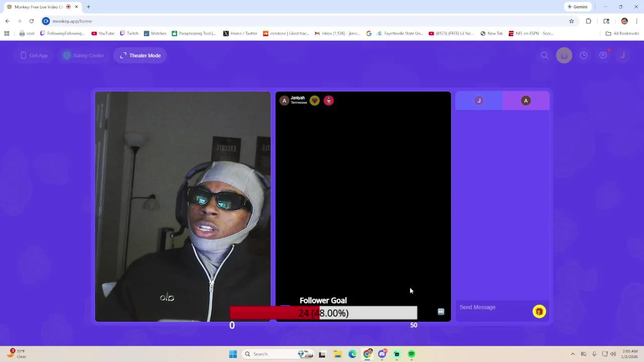Click the crown premium icon

[564, 55]
